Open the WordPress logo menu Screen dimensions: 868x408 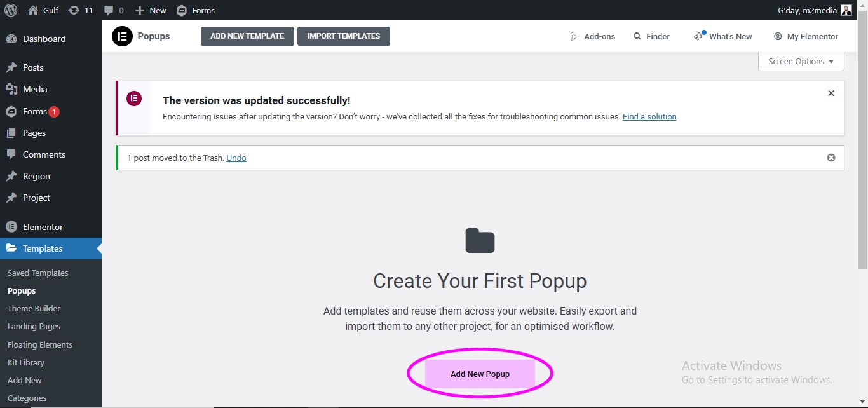11,10
